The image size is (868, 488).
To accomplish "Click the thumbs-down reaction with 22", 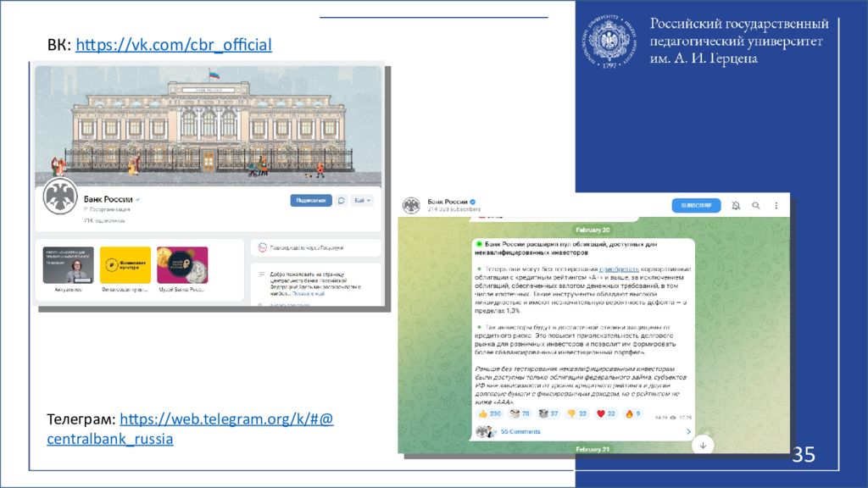I will pos(577,413).
